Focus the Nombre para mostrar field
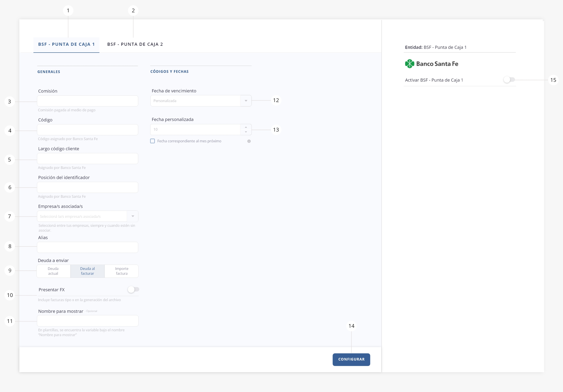This screenshot has height=392, width=563. pos(88,321)
